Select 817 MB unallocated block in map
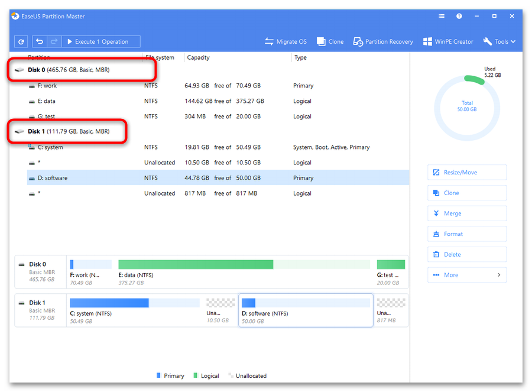 391,310
